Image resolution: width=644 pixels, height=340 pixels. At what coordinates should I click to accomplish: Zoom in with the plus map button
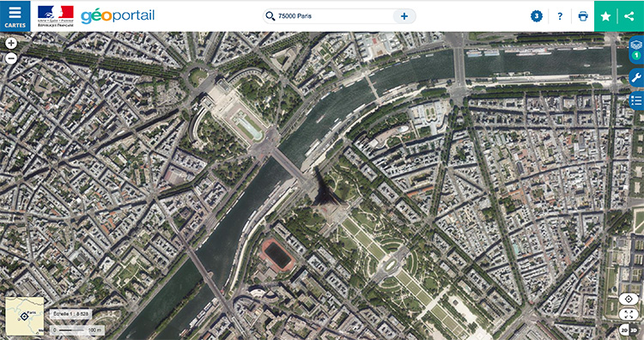pyautogui.click(x=11, y=43)
